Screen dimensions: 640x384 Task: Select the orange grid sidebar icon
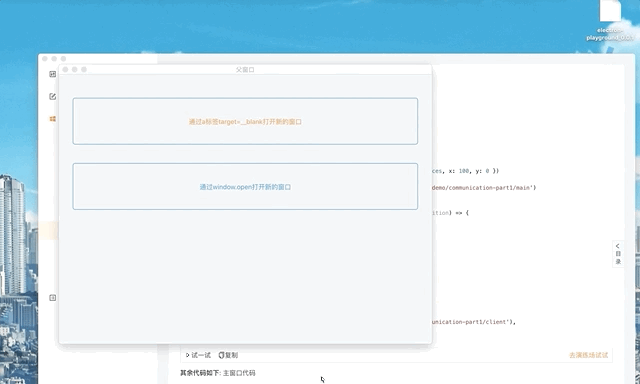53,119
